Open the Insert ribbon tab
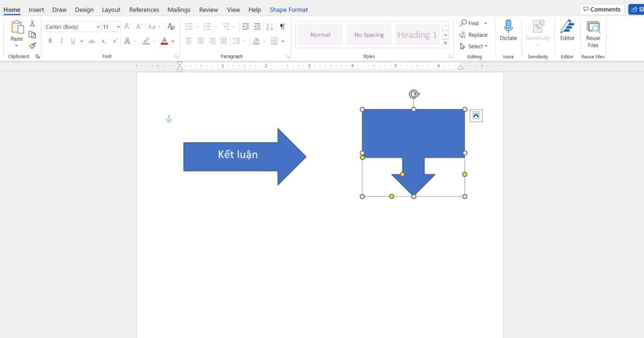Viewport: 644px width, 338px height. click(36, 10)
